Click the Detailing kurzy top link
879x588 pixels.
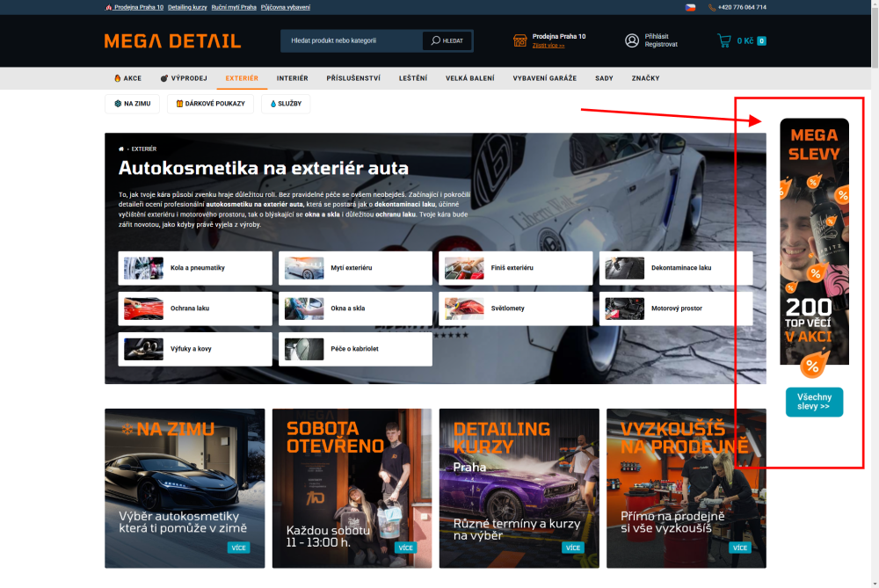(187, 7)
